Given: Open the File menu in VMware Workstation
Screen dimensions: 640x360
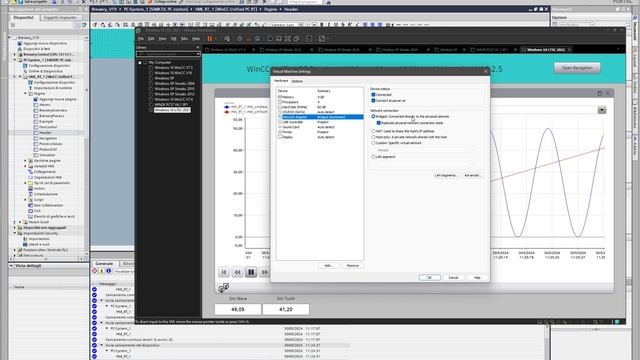Looking at the screenshot, I should tap(141, 39).
